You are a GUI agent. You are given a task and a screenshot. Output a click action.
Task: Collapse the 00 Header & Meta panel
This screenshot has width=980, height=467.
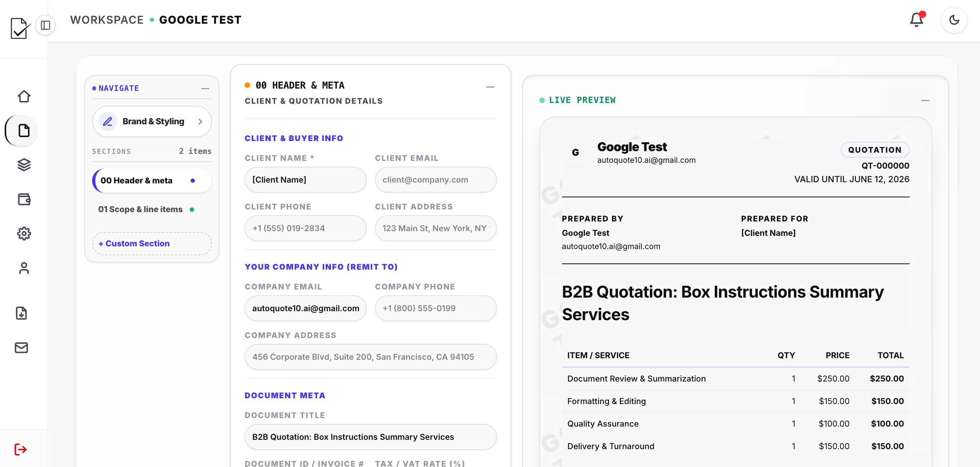490,87
